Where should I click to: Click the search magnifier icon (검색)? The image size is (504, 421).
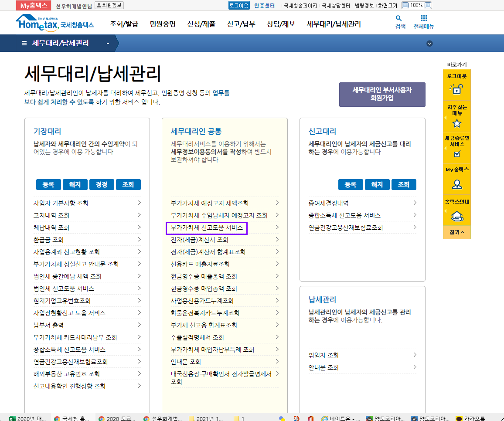398,18
